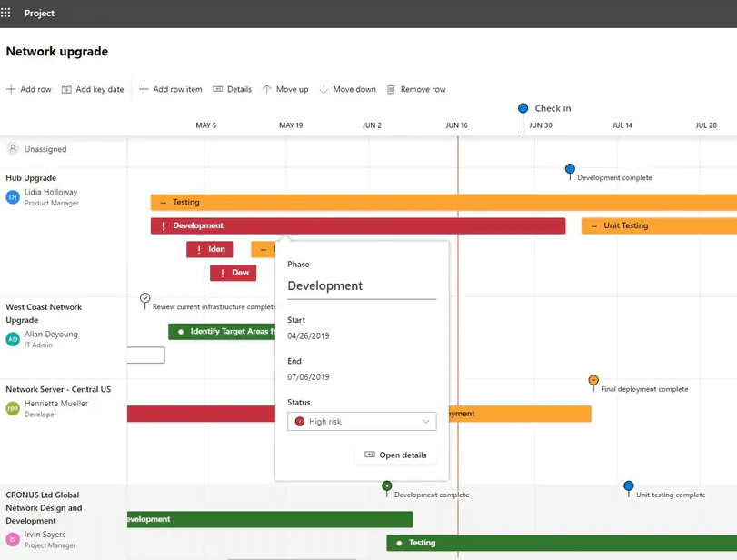The width and height of the screenshot is (737, 560).
Task: Select the orange bar ending in 'yment'
Action: [520, 414]
